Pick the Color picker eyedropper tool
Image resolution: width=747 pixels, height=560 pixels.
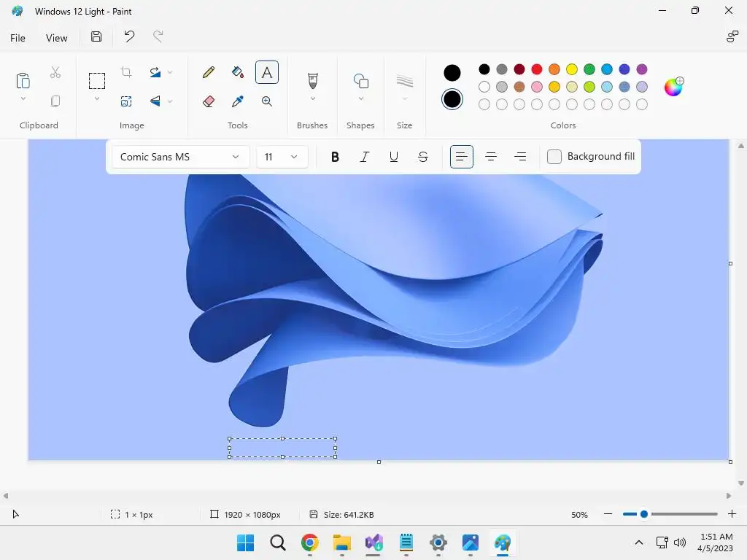[238, 101]
